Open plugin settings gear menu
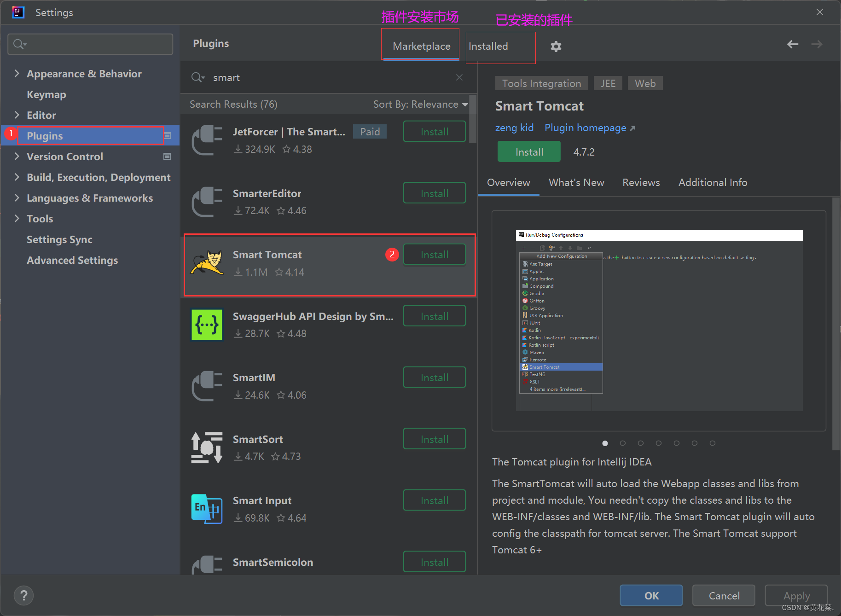841x616 pixels. tap(556, 46)
